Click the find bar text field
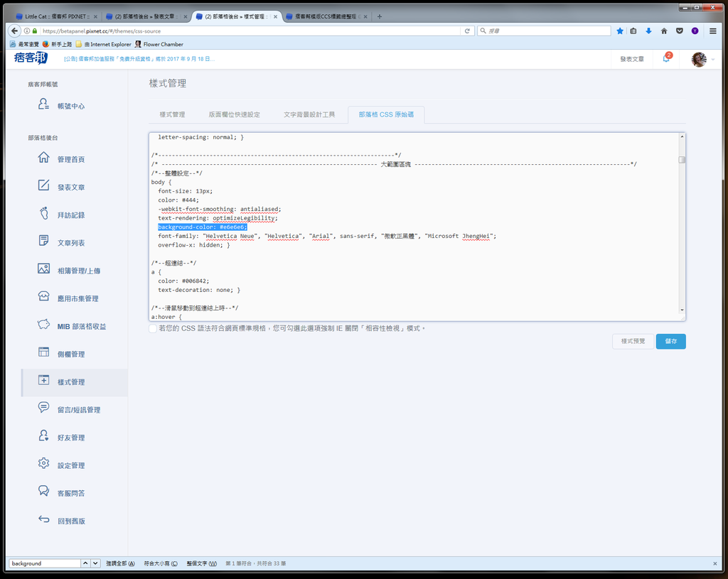Screen dimensions: 728x579 (45, 563)
